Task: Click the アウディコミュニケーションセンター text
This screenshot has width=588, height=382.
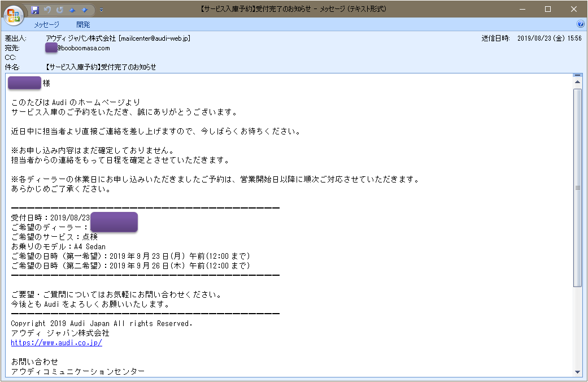Action: coord(77,371)
